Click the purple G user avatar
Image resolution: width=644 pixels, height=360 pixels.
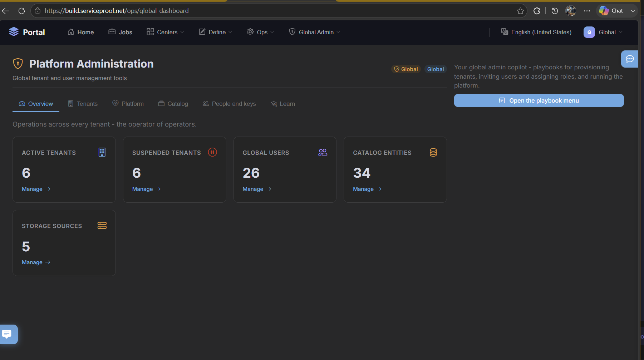click(589, 32)
